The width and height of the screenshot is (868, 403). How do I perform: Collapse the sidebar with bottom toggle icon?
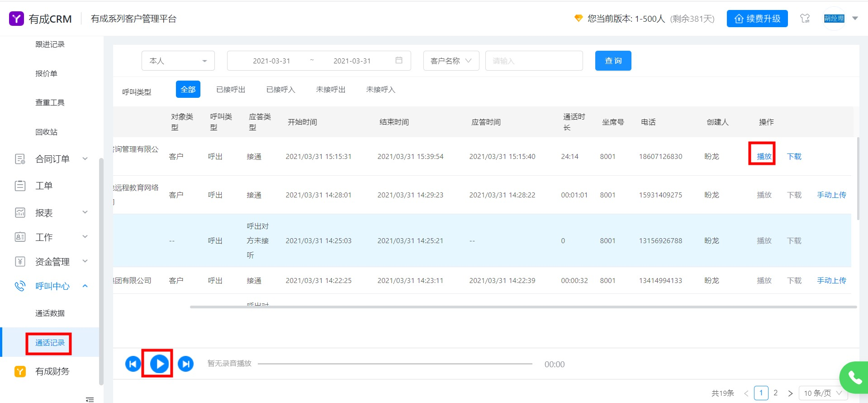tap(90, 399)
